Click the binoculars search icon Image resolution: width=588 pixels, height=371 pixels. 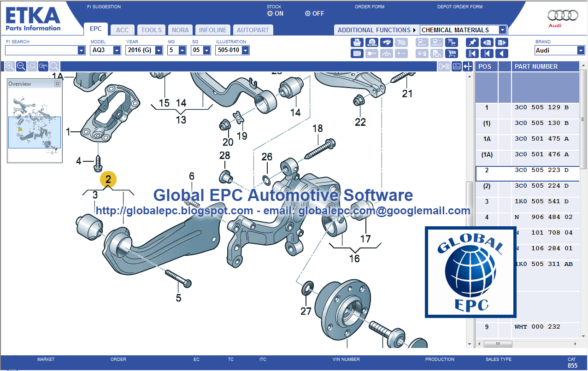pyautogui.click(x=387, y=42)
